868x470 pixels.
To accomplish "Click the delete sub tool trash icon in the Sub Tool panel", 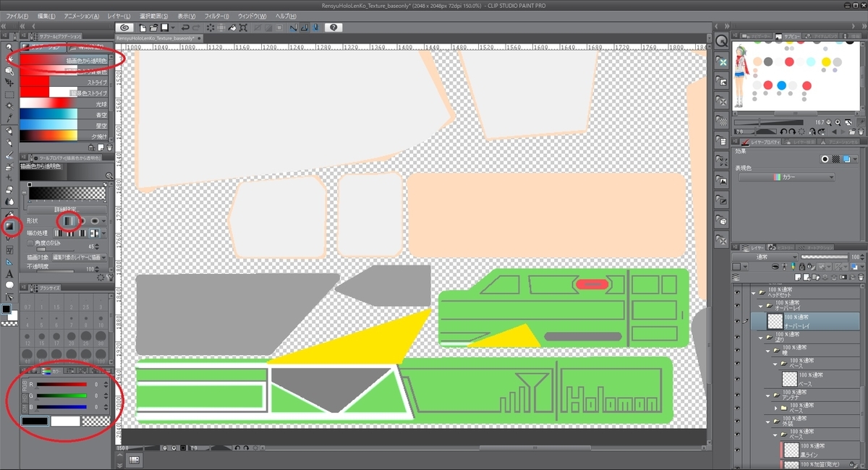I will coord(111,146).
